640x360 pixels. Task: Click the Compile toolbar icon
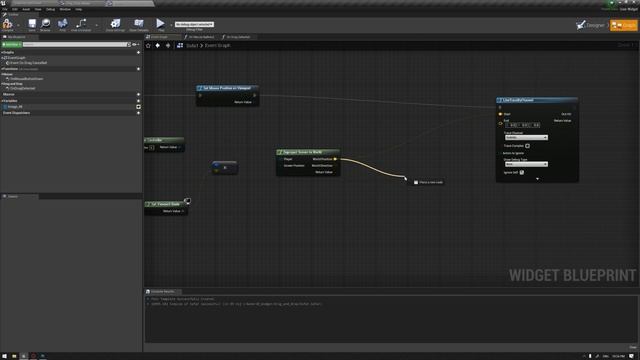[7, 24]
